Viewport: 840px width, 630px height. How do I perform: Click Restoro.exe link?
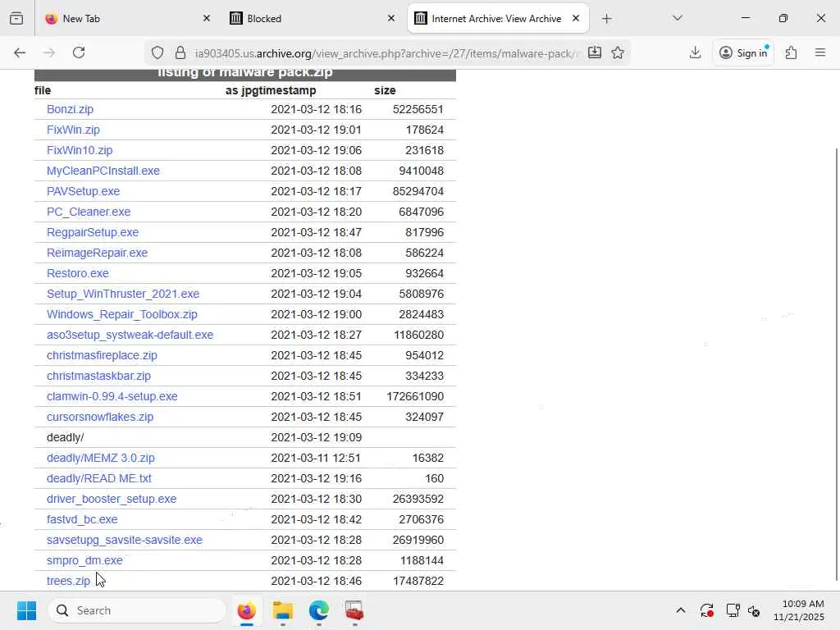point(78,273)
